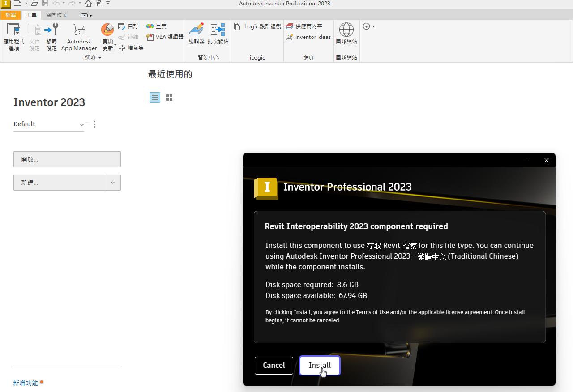The width and height of the screenshot is (573, 392).
Task: Open the Default project dropdown
Action: point(49,124)
